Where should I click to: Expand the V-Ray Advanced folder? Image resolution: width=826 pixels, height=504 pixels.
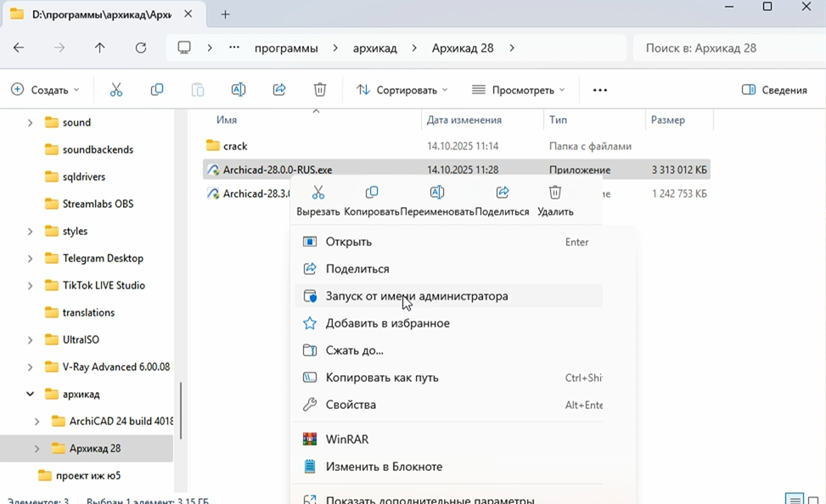pos(30,367)
